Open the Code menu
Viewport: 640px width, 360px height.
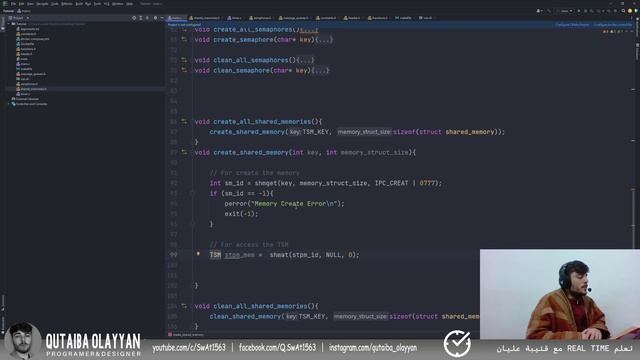pos(54,4)
